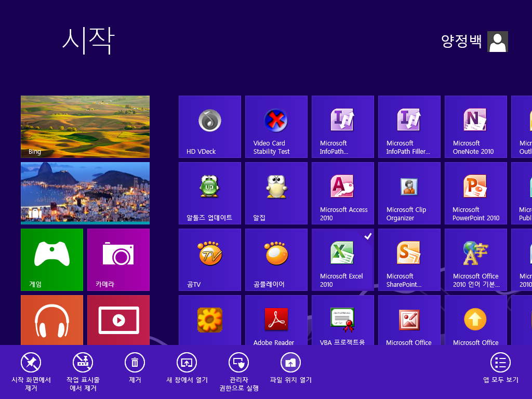Image resolution: width=532 pixels, height=399 pixels.
Task: Open the 곰TV tile
Action: (210, 260)
